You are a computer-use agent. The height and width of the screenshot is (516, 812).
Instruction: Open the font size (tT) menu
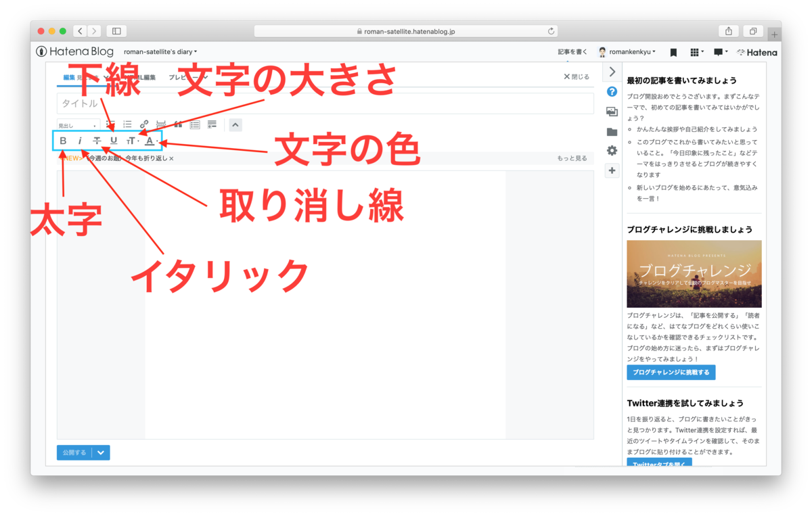tap(132, 141)
